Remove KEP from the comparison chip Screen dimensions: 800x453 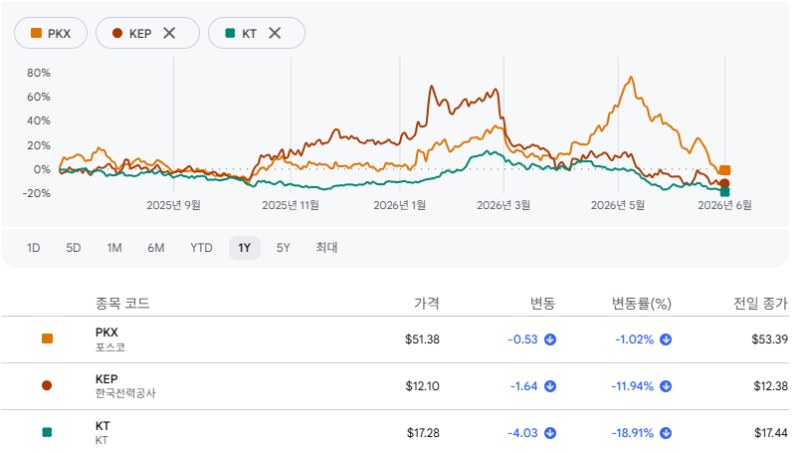coord(169,33)
